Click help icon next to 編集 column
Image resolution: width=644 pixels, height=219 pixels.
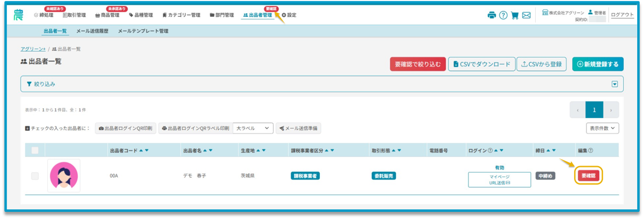[590, 150]
